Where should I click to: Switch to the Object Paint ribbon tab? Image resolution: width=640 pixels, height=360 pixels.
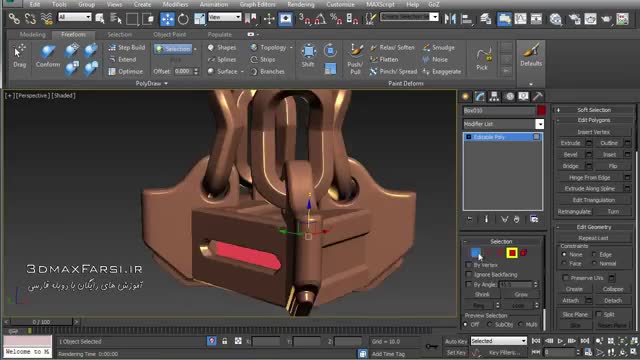(x=170, y=35)
